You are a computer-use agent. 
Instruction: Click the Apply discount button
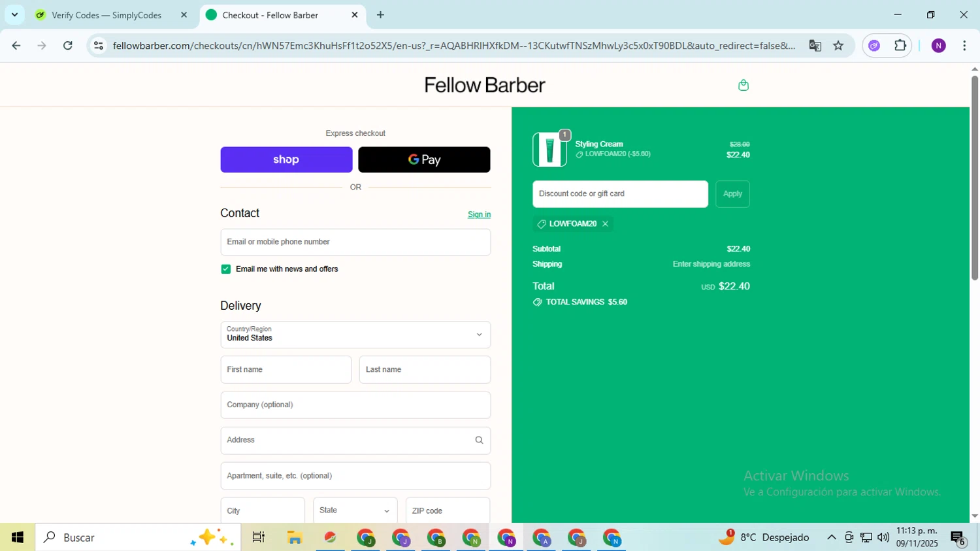click(732, 194)
